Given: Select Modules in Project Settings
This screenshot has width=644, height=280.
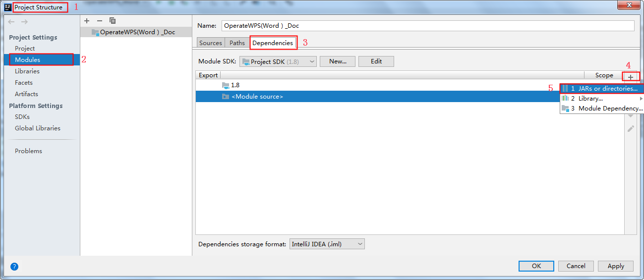Looking at the screenshot, I should [x=42, y=59].
